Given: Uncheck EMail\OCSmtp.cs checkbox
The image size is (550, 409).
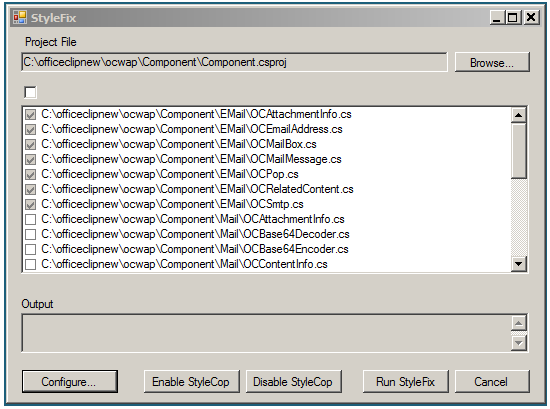Looking at the screenshot, I should pyautogui.click(x=31, y=204).
